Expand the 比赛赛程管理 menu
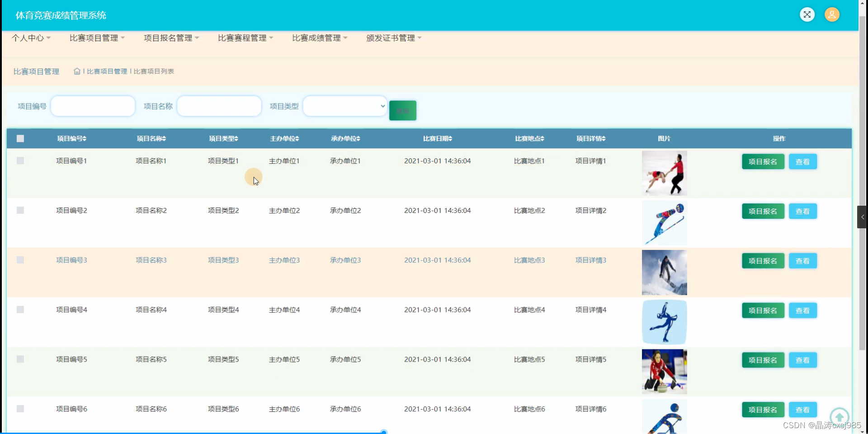This screenshot has height=434, width=868. pos(245,38)
